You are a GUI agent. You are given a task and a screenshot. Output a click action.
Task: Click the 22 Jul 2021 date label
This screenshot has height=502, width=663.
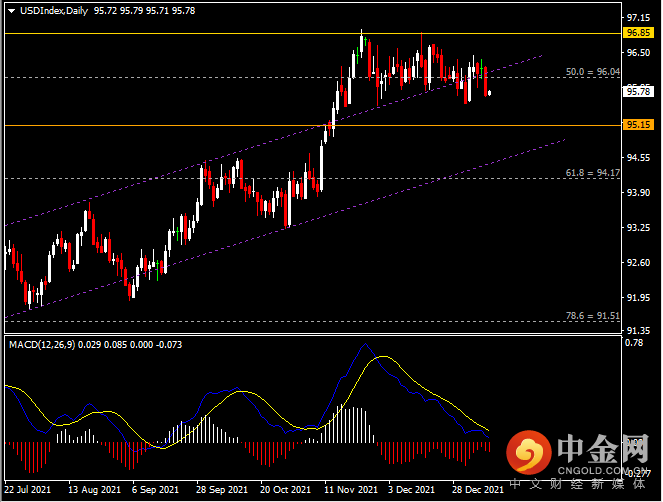tap(27, 490)
